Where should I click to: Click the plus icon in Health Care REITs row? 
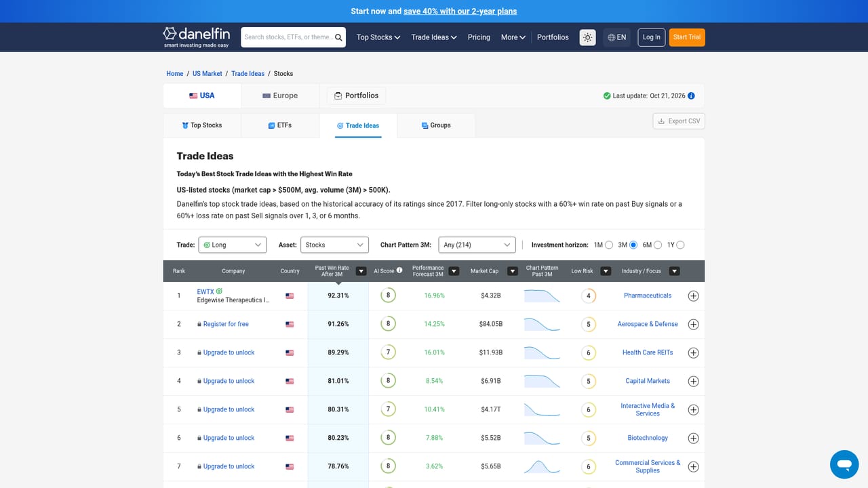pos(693,352)
